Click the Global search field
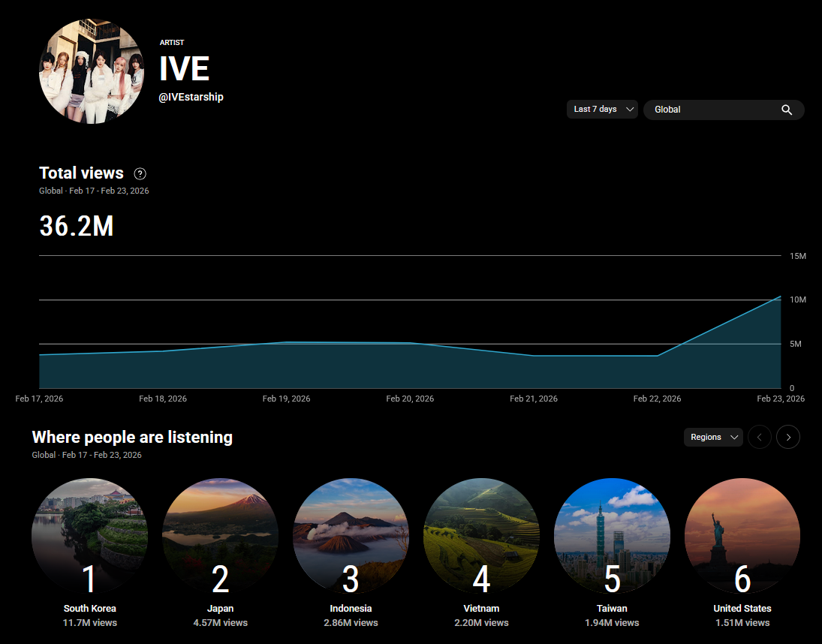This screenshot has width=822, height=644. 724,110
